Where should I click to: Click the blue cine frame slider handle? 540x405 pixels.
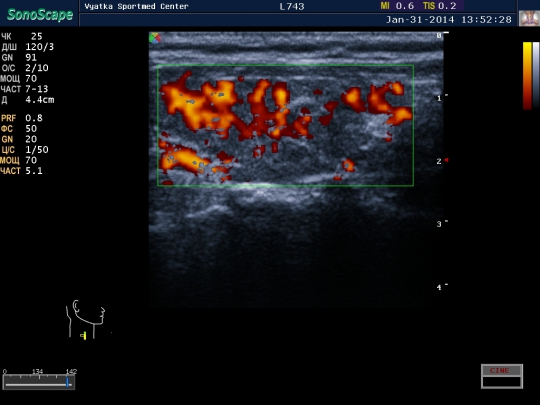(68, 383)
